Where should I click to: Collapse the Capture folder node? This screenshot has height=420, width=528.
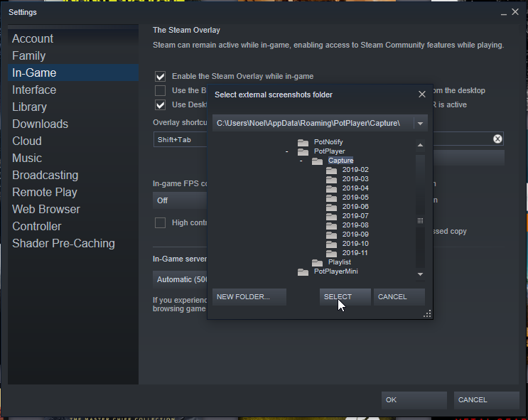click(x=301, y=161)
